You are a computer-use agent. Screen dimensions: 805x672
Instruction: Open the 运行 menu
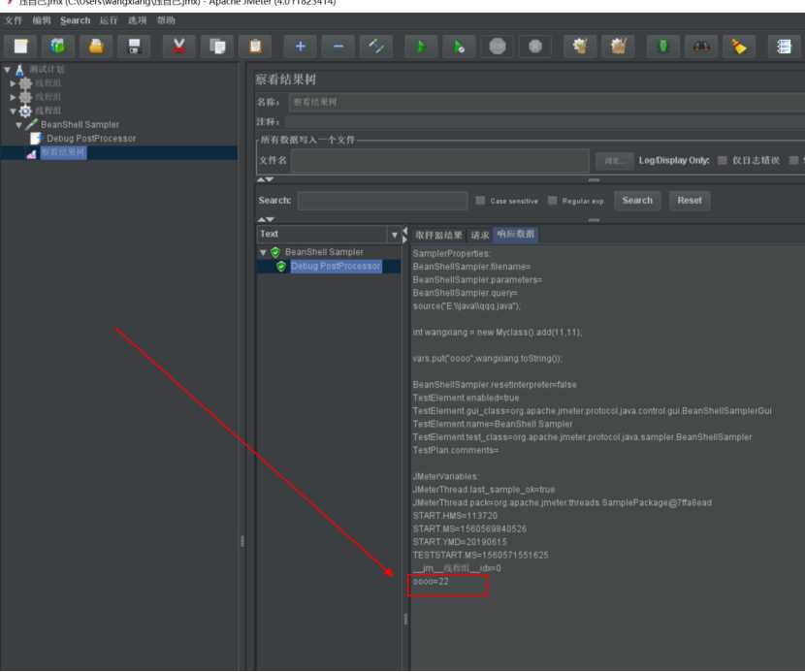coord(109,20)
